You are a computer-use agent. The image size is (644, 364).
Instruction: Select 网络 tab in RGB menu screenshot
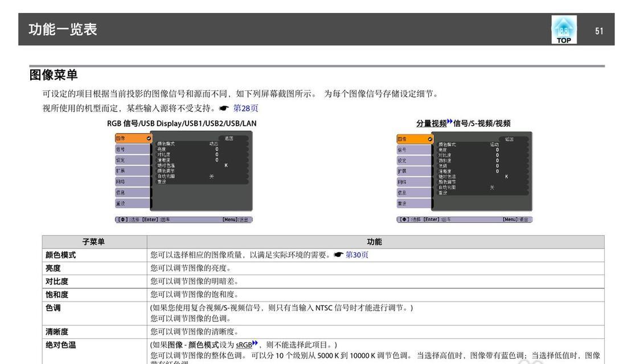pyautogui.click(x=132, y=182)
